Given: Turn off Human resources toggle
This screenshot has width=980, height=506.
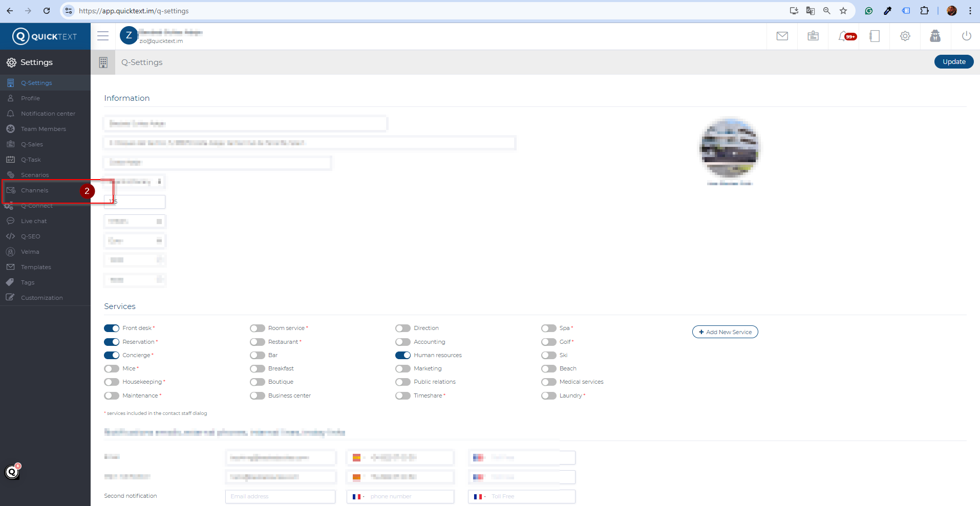Looking at the screenshot, I should (x=403, y=356).
